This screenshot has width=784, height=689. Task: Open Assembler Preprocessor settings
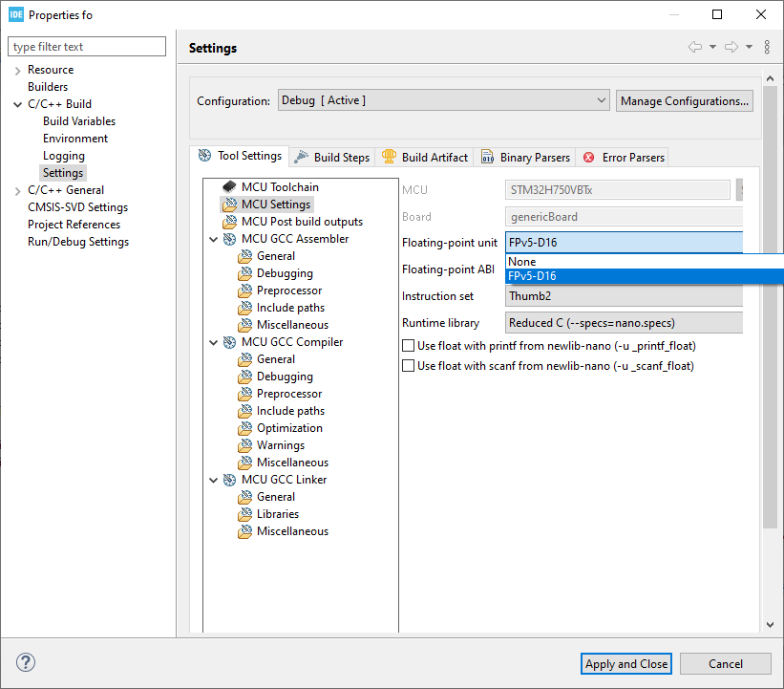click(289, 291)
